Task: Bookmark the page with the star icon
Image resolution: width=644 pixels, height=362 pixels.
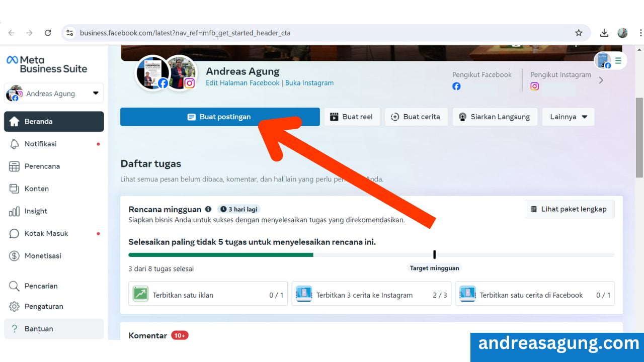Action: click(x=579, y=32)
